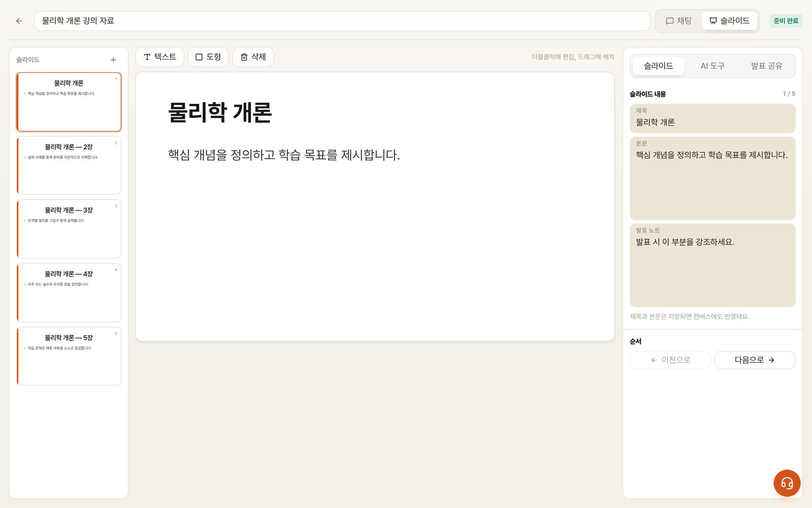The image size is (812, 508).
Task: Click the 제목 input field
Action: tap(713, 119)
